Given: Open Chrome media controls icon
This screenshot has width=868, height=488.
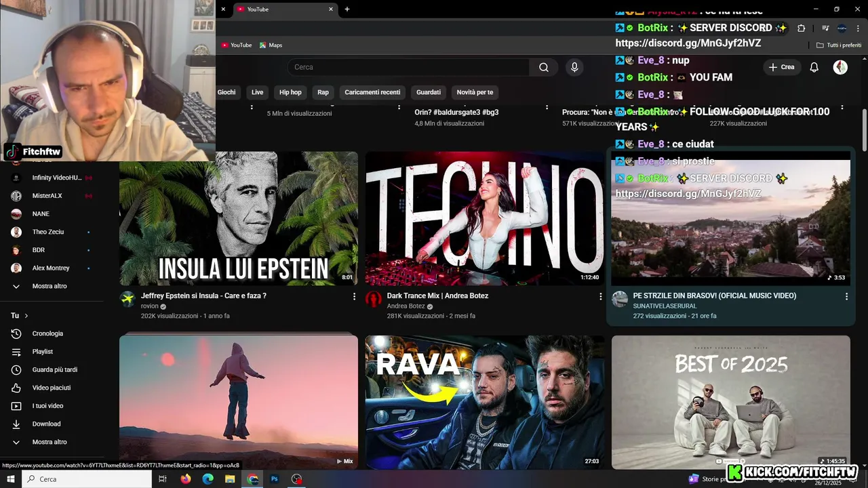Looking at the screenshot, I should [x=825, y=28].
